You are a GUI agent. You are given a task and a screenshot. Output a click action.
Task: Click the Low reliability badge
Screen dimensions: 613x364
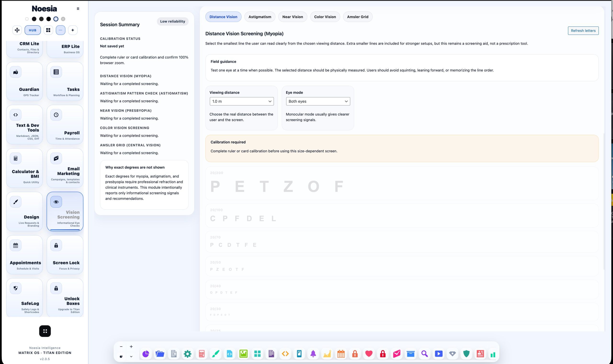173,21
